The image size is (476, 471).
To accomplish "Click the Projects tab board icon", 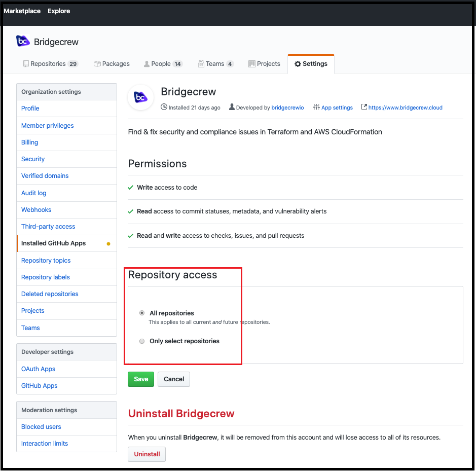I will (x=251, y=64).
